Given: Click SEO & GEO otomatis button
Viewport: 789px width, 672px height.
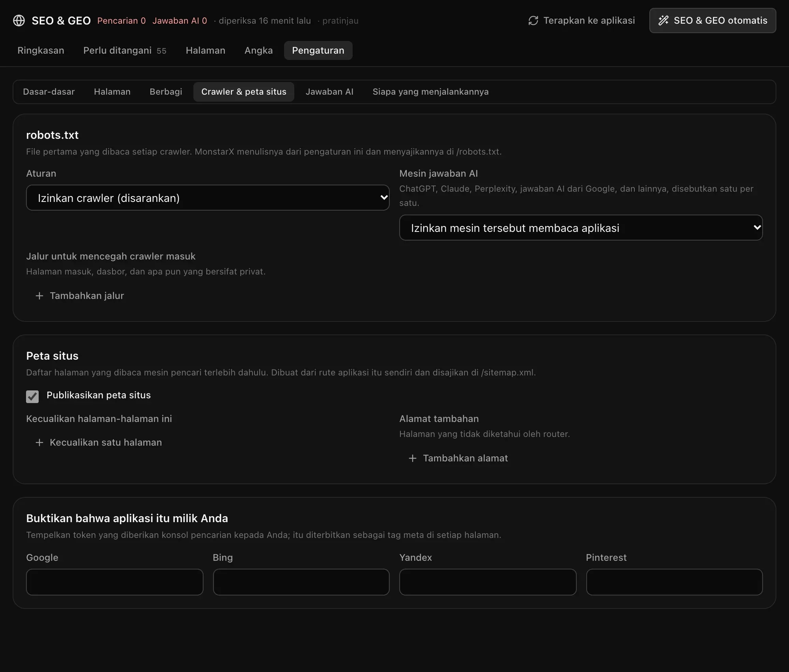Looking at the screenshot, I should tap(713, 21).
